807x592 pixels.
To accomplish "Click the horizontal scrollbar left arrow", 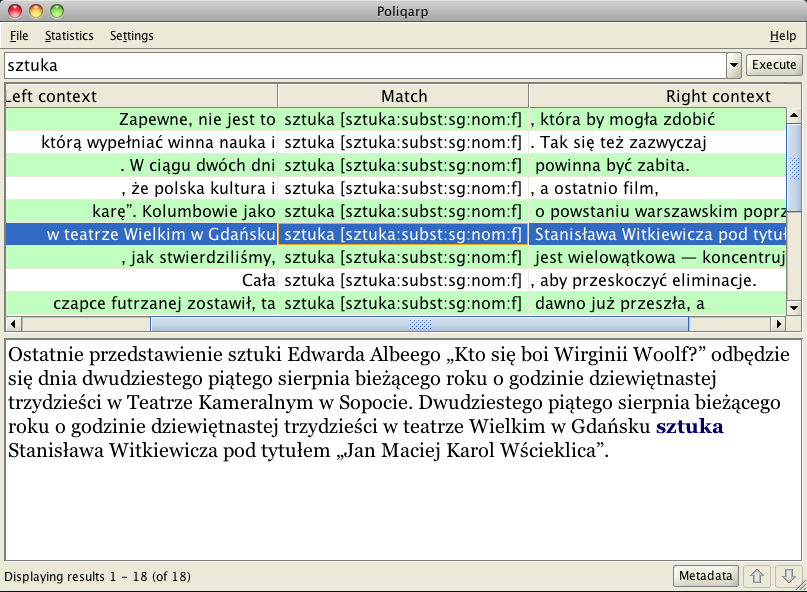I will tap(12, 324).
